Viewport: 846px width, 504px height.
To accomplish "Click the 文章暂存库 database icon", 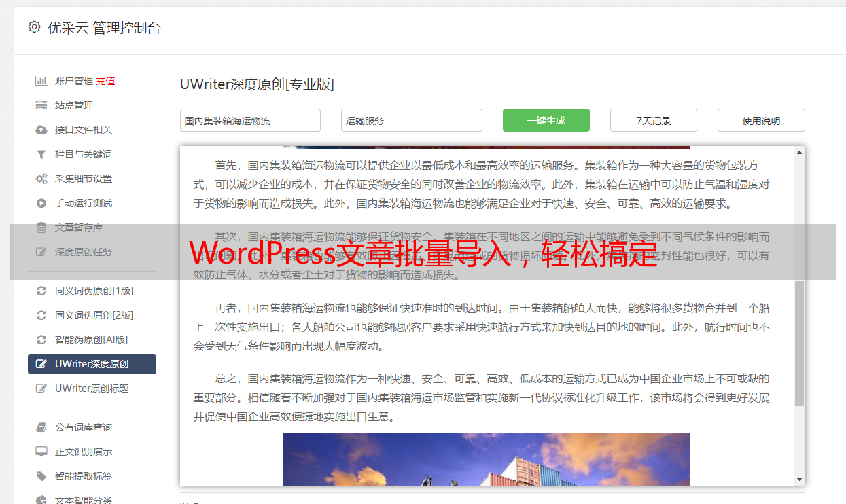I will click(41, 228).
